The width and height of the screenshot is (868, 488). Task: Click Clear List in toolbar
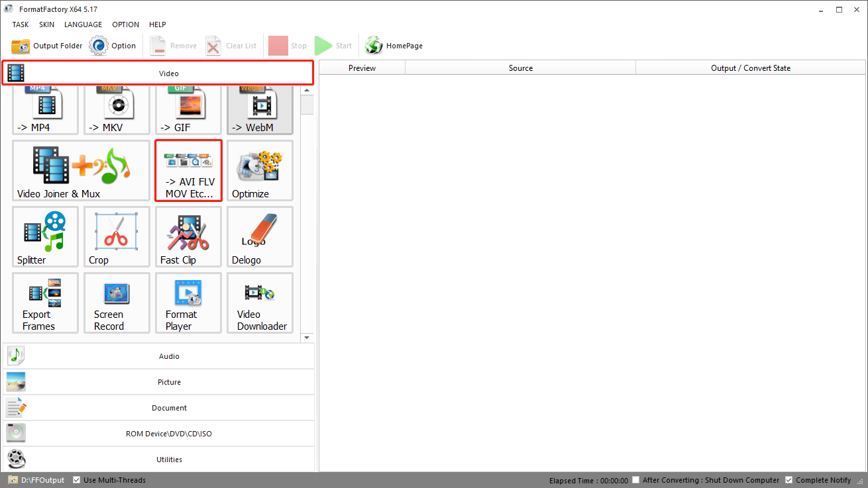tap(231, 46)
